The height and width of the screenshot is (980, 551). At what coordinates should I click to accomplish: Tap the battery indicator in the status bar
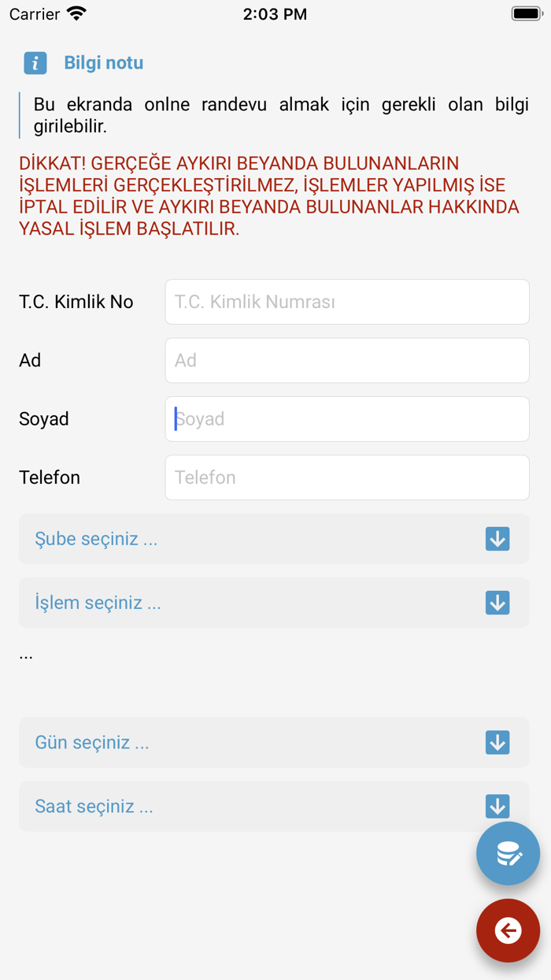(x=523, y=13)
